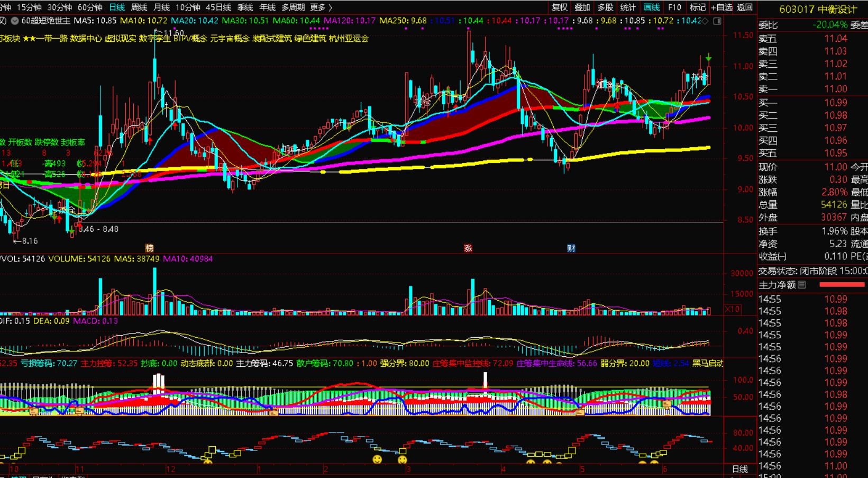Click the green down arrow on latest candle
The width and height of the screenshot is (868, 478).
709,57
